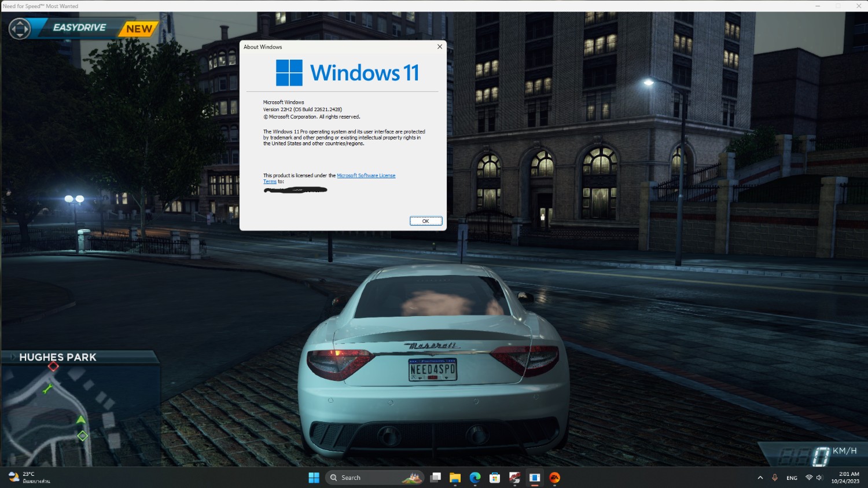Viewport: 868px width, 488px height.
Task: Click the green player arrow on minimap
Action: tap(81, 419)
